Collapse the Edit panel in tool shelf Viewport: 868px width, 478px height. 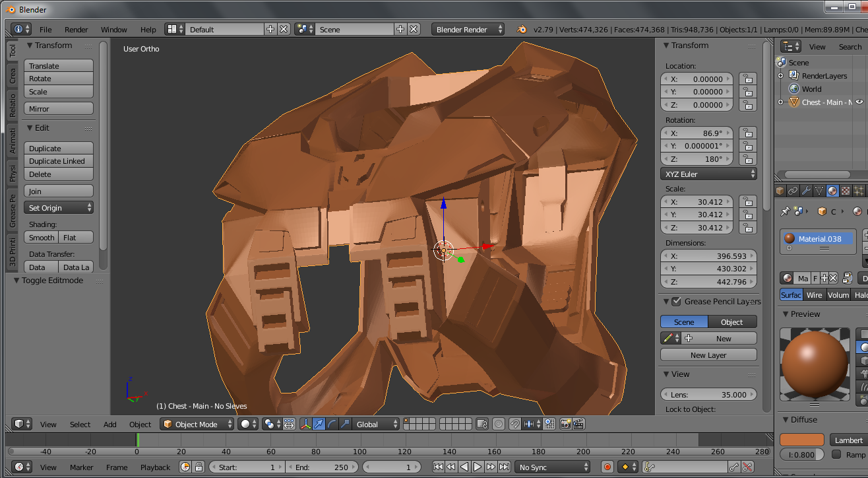point(30,128)
